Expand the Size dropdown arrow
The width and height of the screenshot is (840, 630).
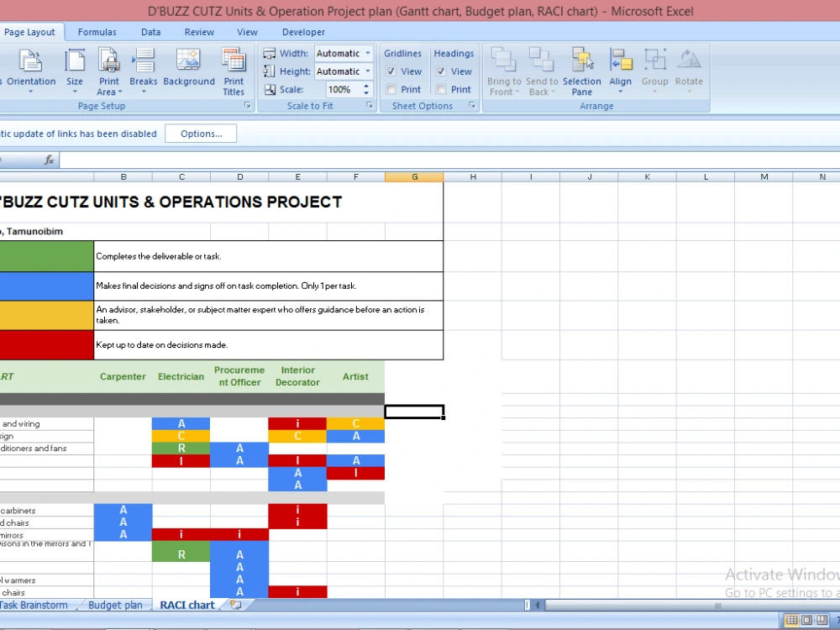pos(75,92)
